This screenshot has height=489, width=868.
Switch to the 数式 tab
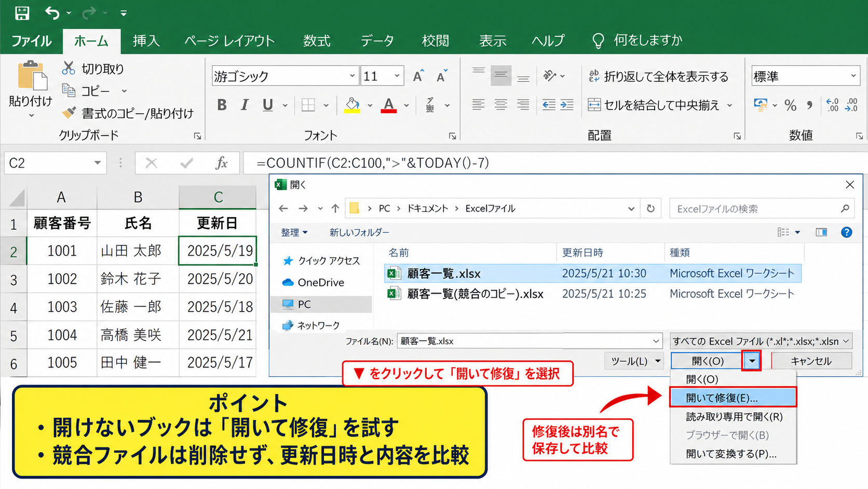click(317, 41)
